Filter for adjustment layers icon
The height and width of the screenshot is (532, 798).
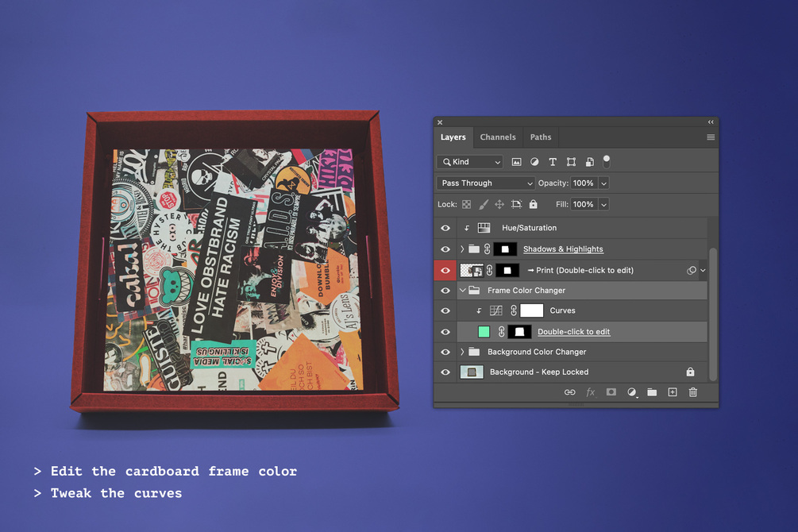[x=534, y=162]
